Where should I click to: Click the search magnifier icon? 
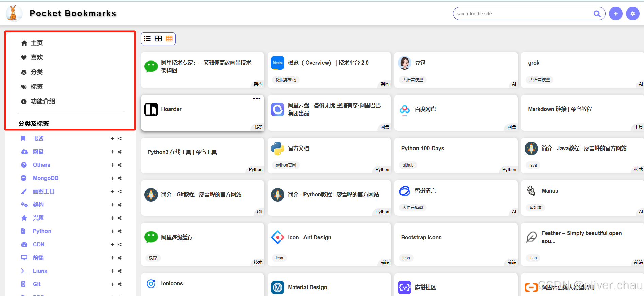[597, 14]
